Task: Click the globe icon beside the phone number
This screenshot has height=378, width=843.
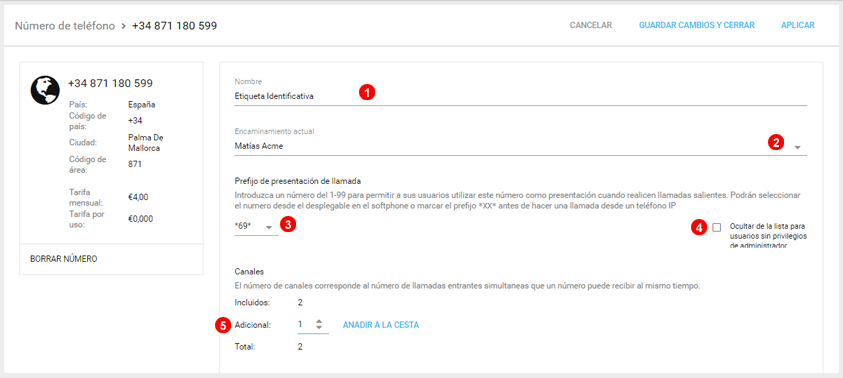Action: (x=45, y=90)
